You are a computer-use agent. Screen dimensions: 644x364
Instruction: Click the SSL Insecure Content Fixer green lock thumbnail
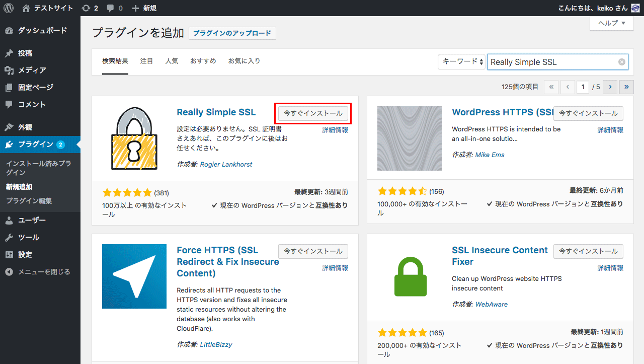[410, 276]
